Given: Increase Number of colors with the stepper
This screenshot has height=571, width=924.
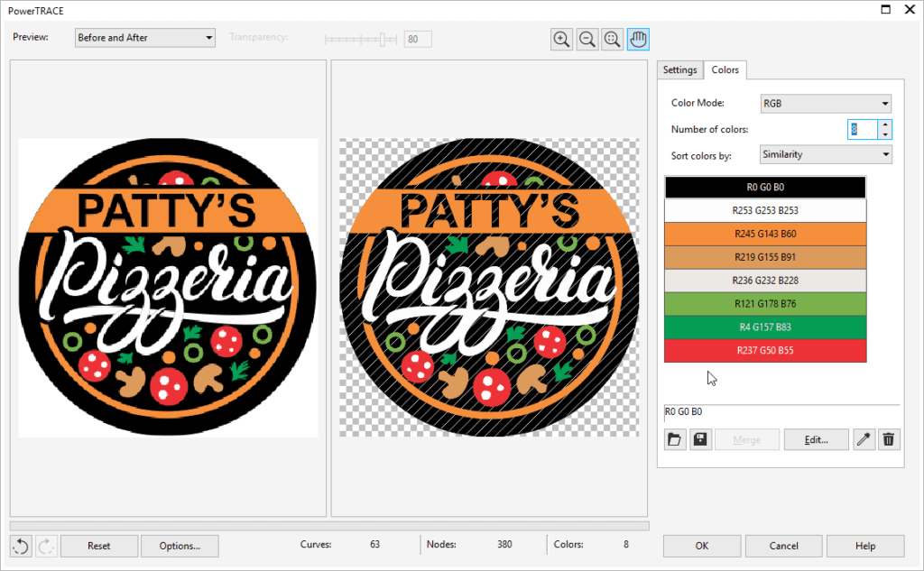Looking at the screenshot, I should coord(887,124).
